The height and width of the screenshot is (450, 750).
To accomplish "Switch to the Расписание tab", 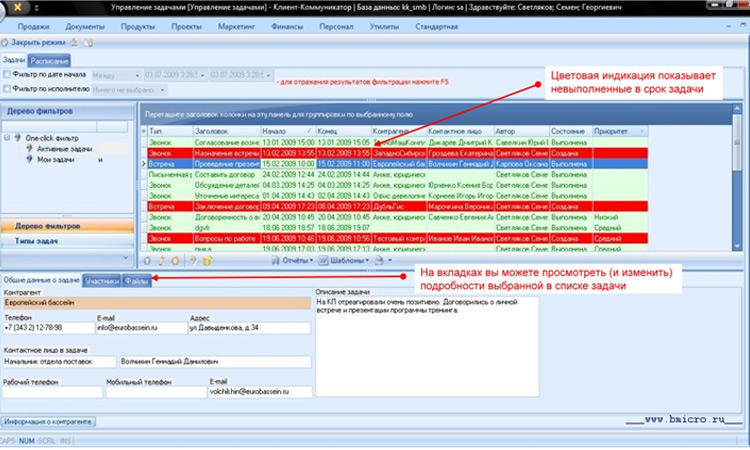I will [50, 61].
